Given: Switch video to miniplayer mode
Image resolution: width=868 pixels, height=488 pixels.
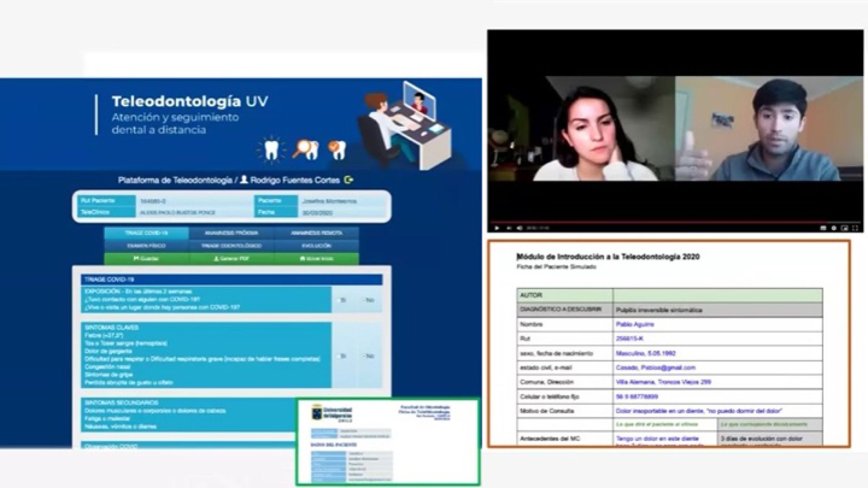Looking at the screenshot, I should click(x=844, y=228).
